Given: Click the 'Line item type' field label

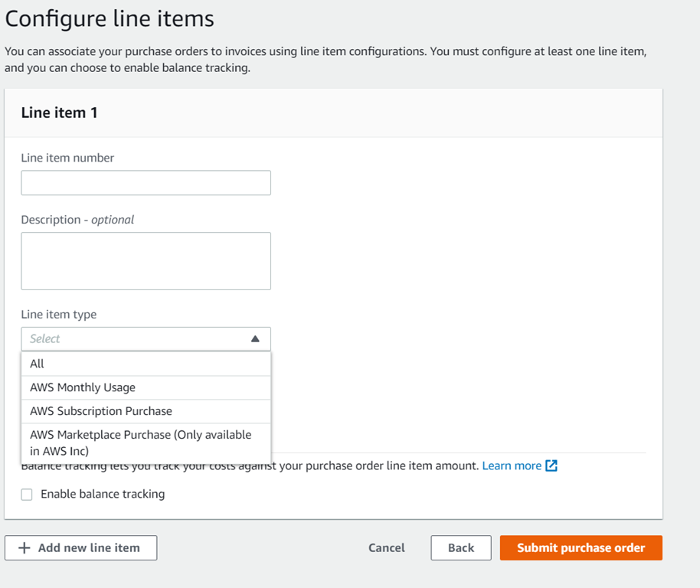Looking at the screenshot, I should tap(59, 315).
